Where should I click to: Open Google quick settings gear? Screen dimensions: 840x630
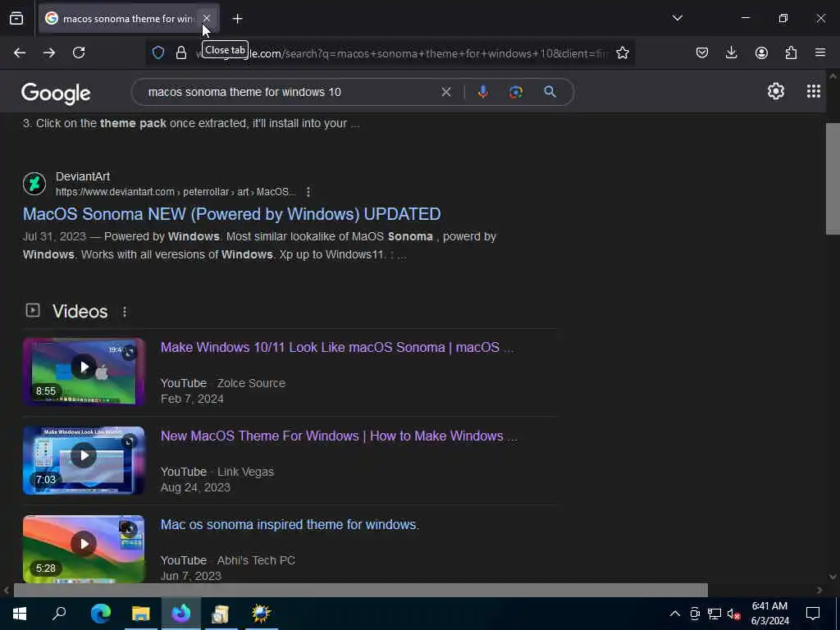[x=776, y=92]
